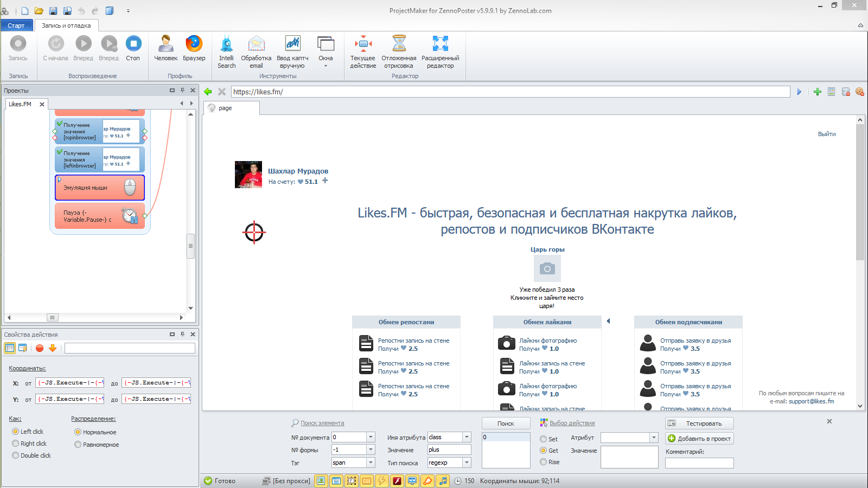Select the Get action radio
868x488 pixels.
[548, 451]
